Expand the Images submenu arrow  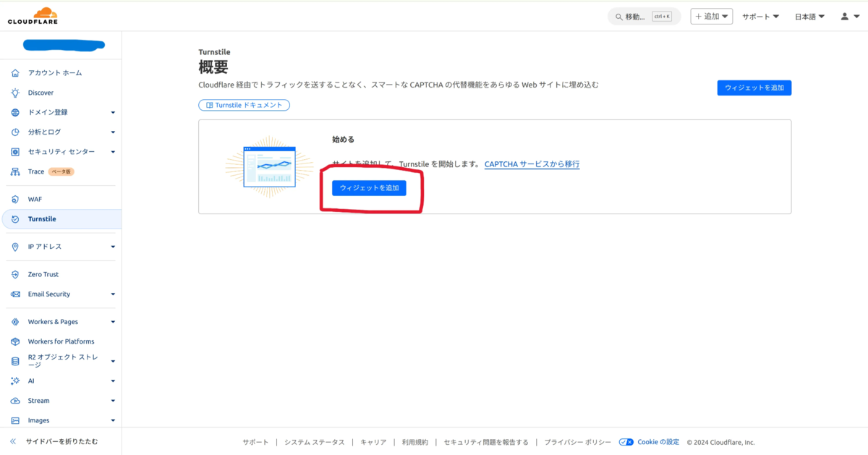pyautogui.click(x=113, y=420)
